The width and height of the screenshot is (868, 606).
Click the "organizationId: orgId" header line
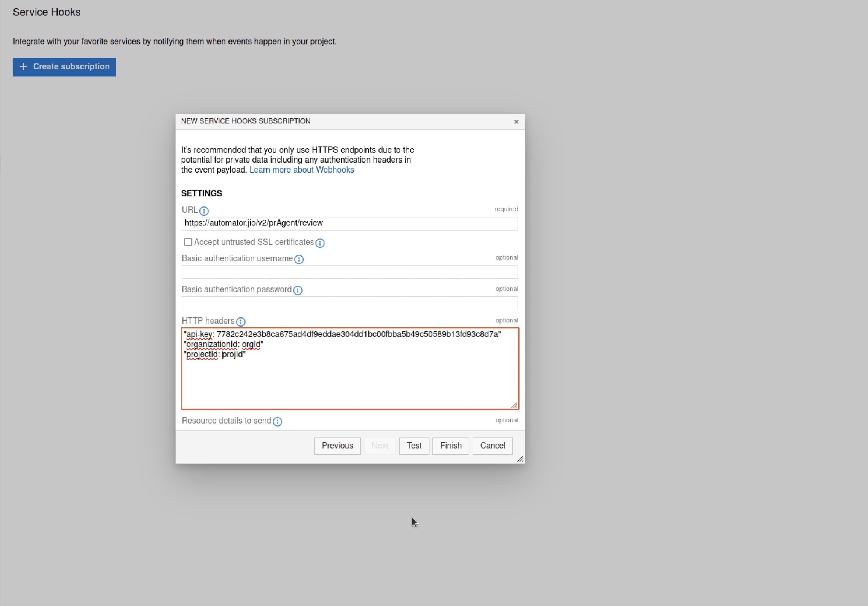coord(223,344)
